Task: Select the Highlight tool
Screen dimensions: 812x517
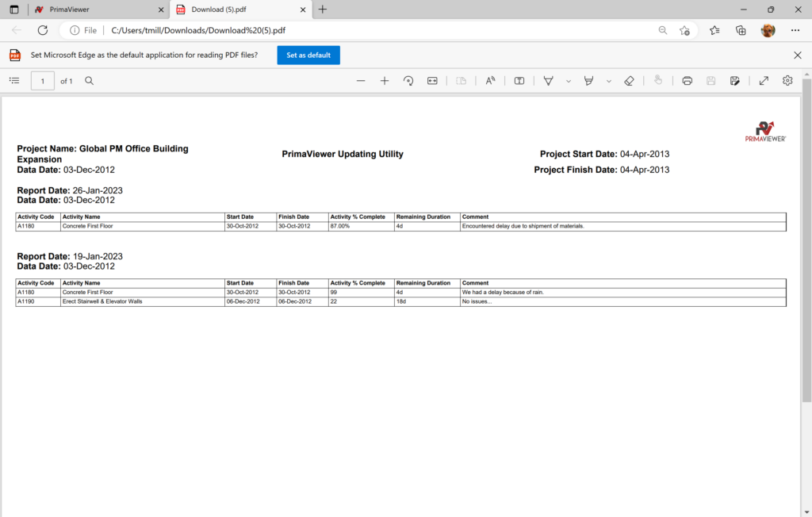Action: tap(589, 81)
